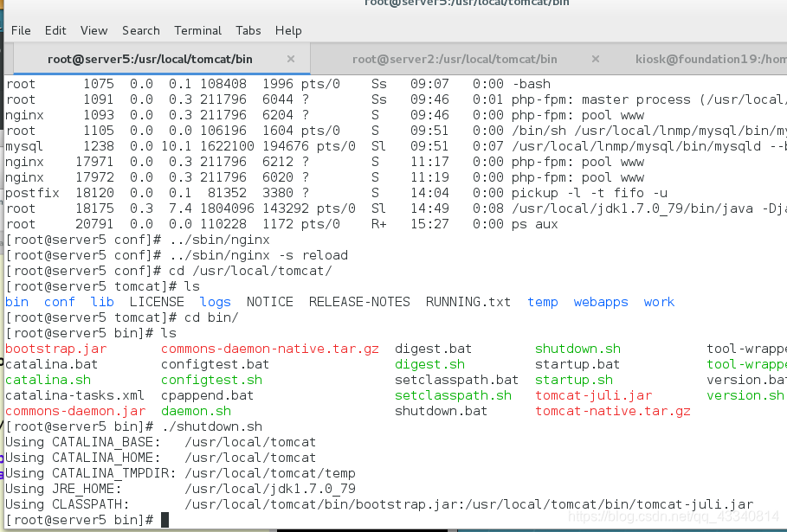The width and height of the screenshot is (787, 532).
Task: Click the 'Using CLASSPATH:' label
Action: [68, 504]
